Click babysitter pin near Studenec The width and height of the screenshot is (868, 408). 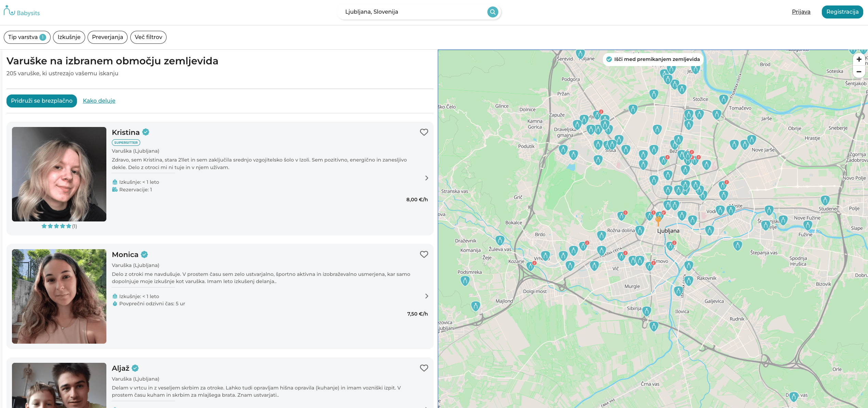pos(825,200)
